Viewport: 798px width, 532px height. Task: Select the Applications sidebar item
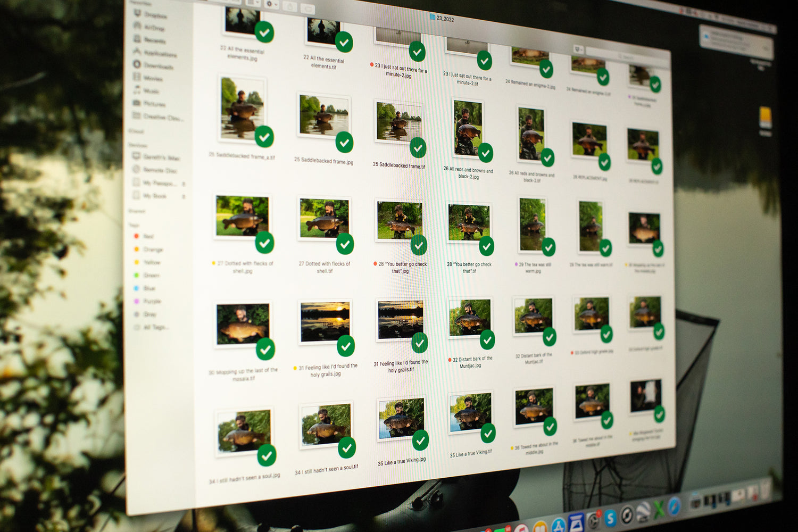137,52
